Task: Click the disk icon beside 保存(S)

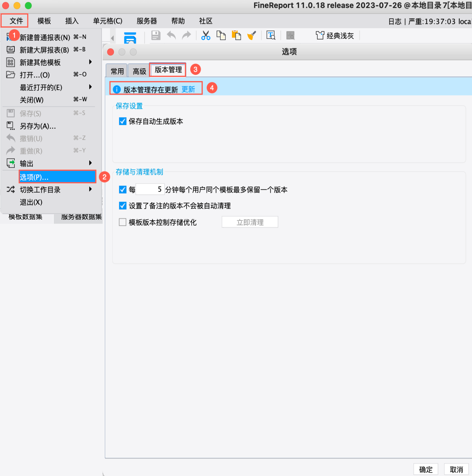Action: [x=11, y=113]
